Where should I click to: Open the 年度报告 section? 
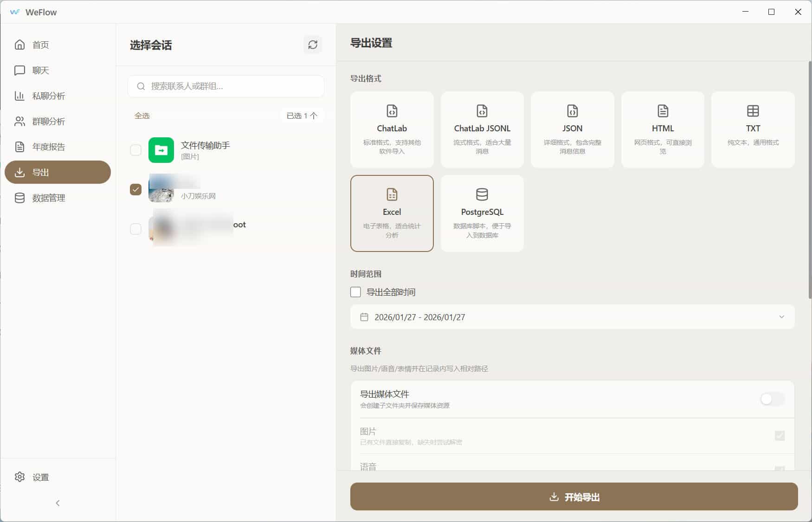(x=49, y=147)
